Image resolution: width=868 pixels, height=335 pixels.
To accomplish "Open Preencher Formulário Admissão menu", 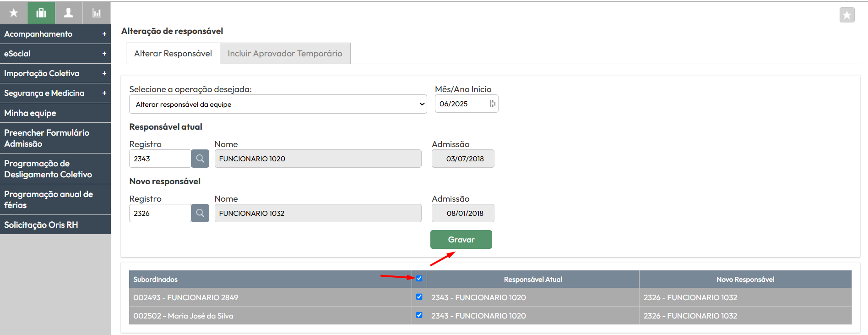I will point(55,138).
